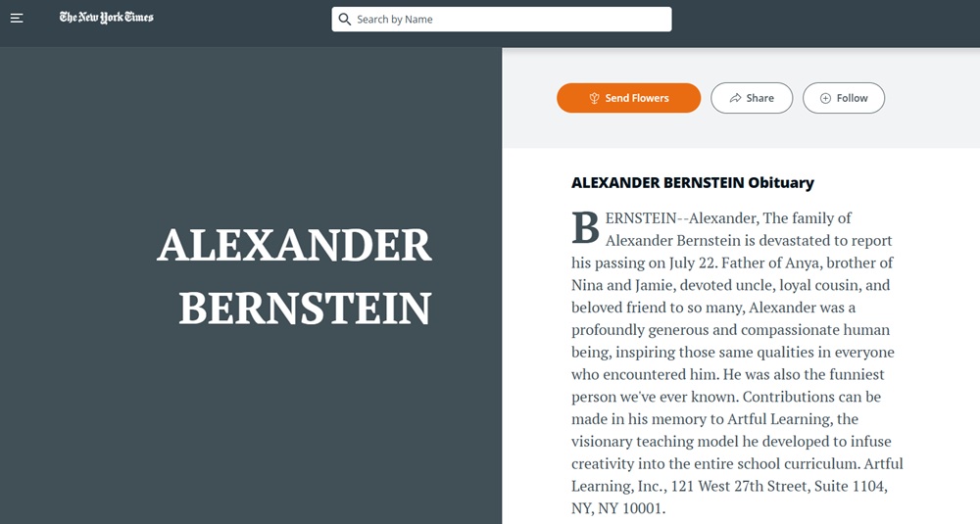Click the plus circle icon beside Follow
Viewport: 980px width, 524px height.
[x=825, y=98]
